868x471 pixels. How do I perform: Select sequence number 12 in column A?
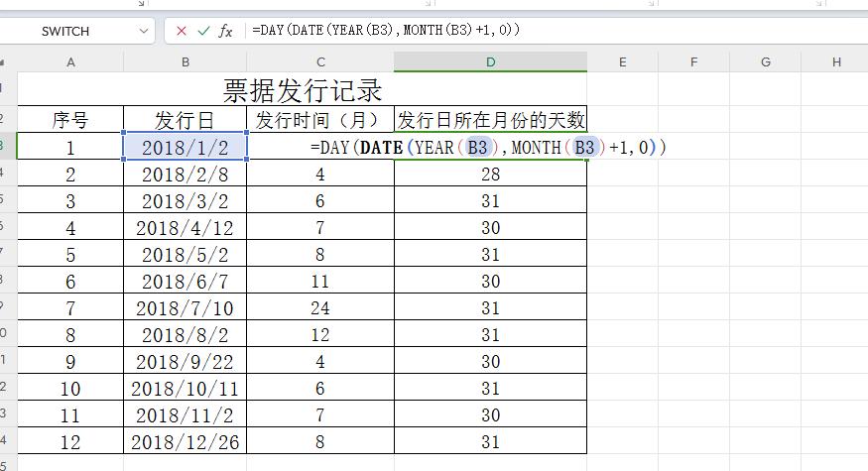point(70,441)
